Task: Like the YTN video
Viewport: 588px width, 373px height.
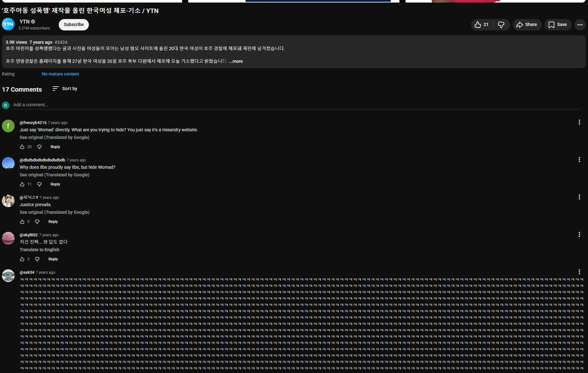Action: pyautogui.click(x=482, y=25)
